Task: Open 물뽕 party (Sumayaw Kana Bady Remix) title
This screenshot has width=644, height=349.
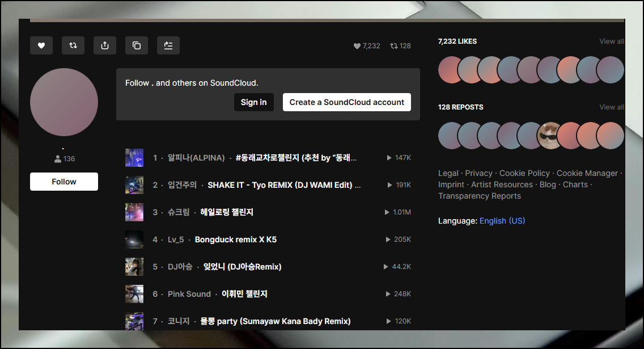Action: (x=275, y=321)
